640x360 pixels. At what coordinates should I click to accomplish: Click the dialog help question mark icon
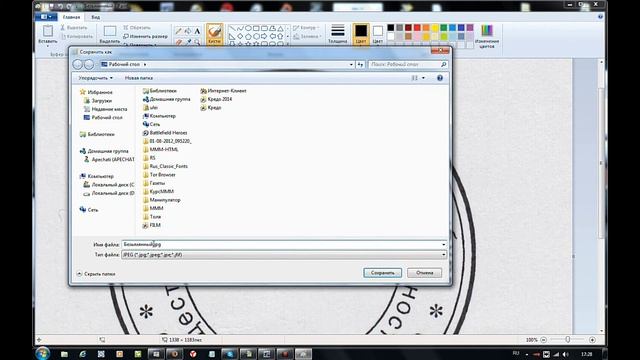coord(440,78)
